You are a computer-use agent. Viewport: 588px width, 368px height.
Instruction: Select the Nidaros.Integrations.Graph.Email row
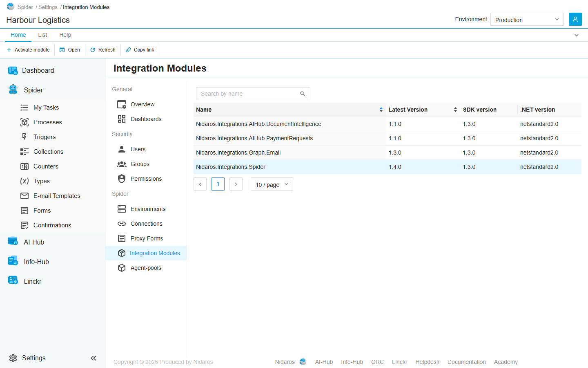point(388,153)
